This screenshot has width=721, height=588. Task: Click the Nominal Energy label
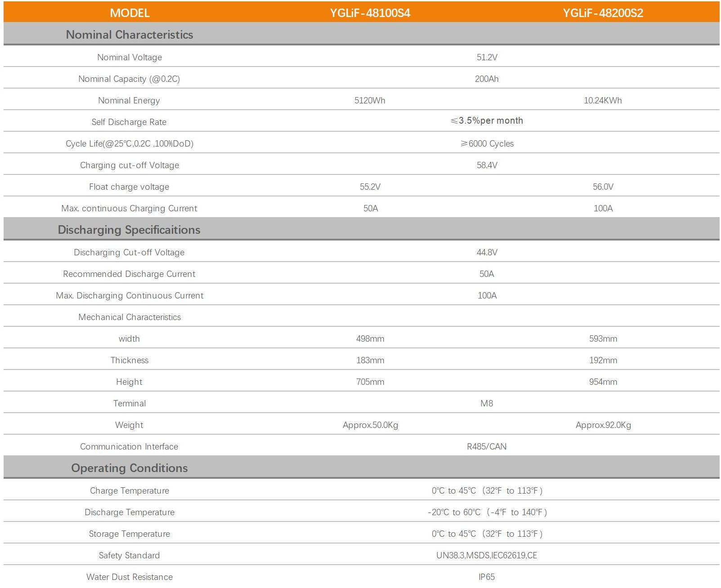(129, 100)
